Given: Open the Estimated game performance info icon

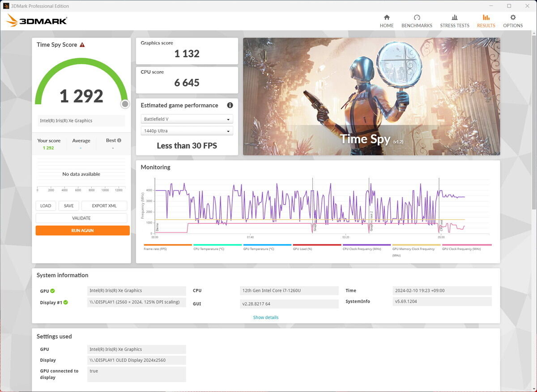Looking at the screenshot, I should 230,105.
